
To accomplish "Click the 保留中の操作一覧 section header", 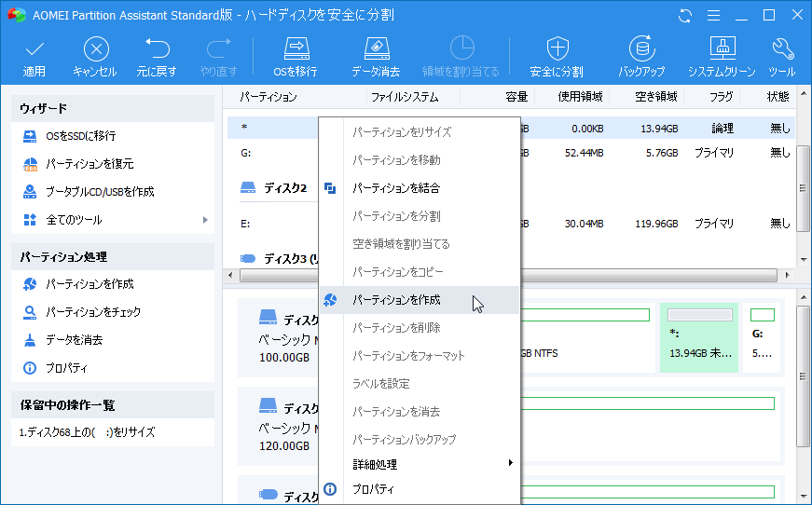I will [x=113, y=404].
